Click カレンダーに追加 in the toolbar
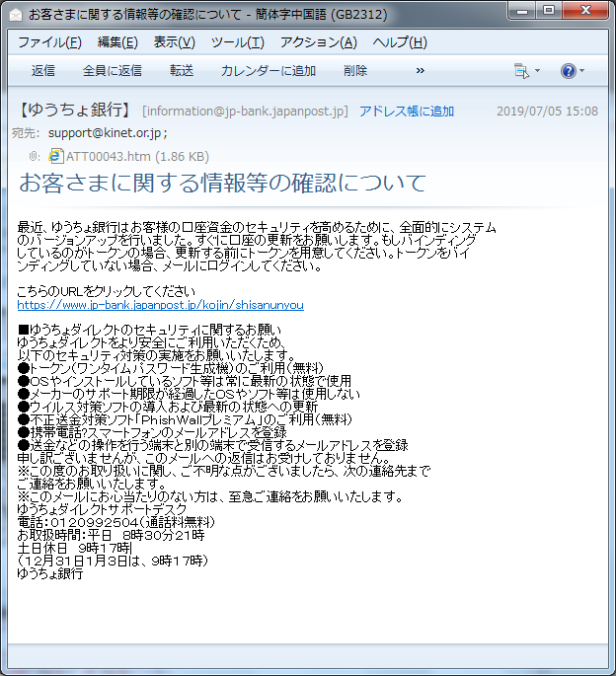The width and height of the screenshot is (616, 676). [269, 70]
